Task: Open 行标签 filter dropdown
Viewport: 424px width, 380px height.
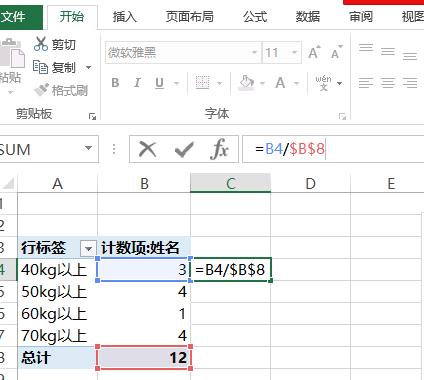Action: 88,248
